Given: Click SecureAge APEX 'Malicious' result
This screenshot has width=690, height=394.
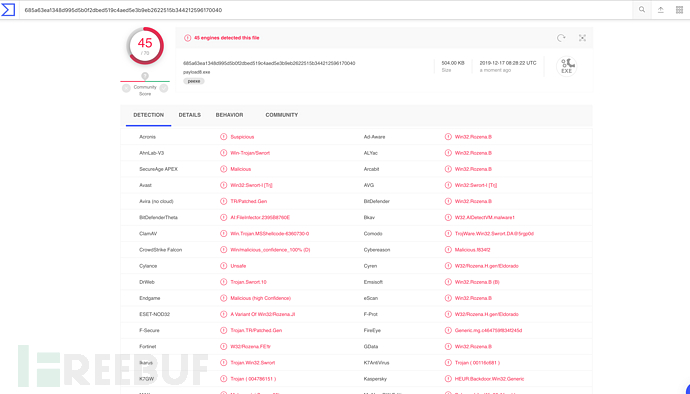Looking at the screenshot, I should pos(241,169).
